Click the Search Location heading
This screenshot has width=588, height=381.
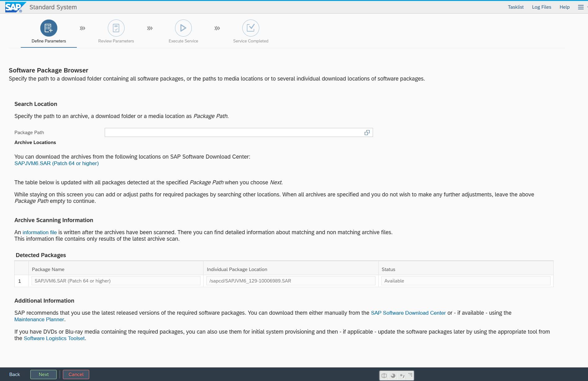[36, 104]
